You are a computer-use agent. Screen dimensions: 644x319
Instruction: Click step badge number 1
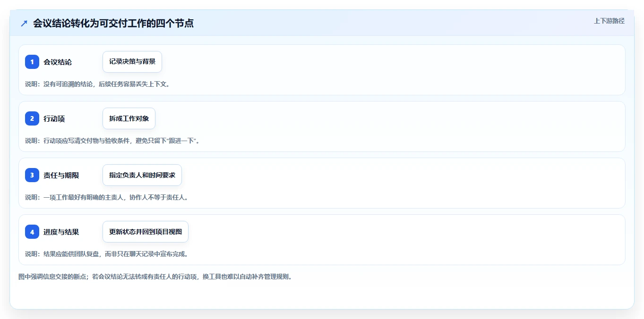(x=32, y=62)
